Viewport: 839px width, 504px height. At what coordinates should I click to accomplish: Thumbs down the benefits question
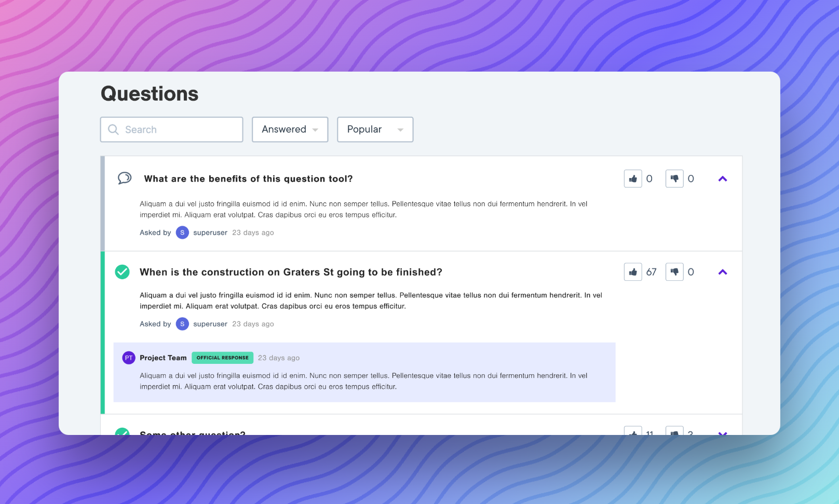tap(674, 179)
